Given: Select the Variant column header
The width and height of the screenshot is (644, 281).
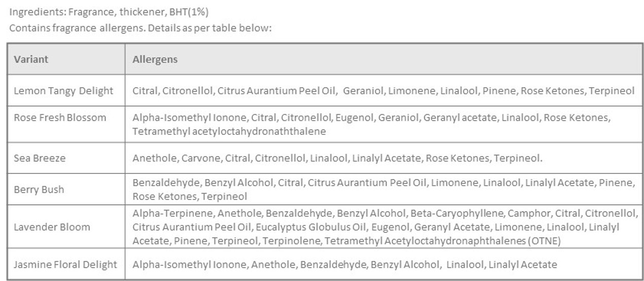Looking at the screenshot, I should (x=31, y=59).
